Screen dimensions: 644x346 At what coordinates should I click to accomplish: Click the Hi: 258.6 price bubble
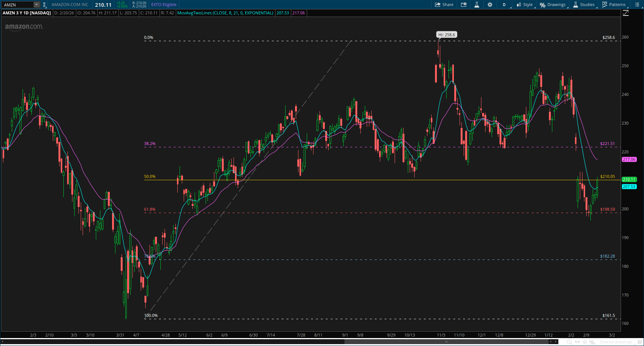tap(447, 35)
